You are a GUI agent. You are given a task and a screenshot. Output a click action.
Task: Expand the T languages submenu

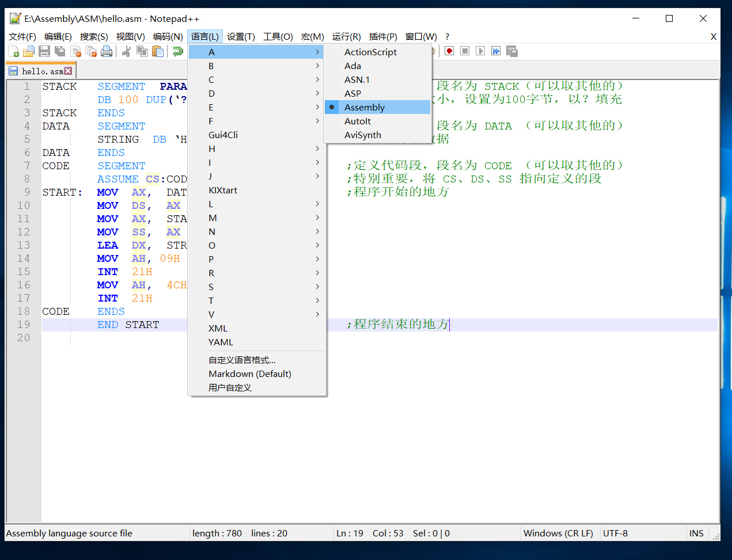pos(257,300)
